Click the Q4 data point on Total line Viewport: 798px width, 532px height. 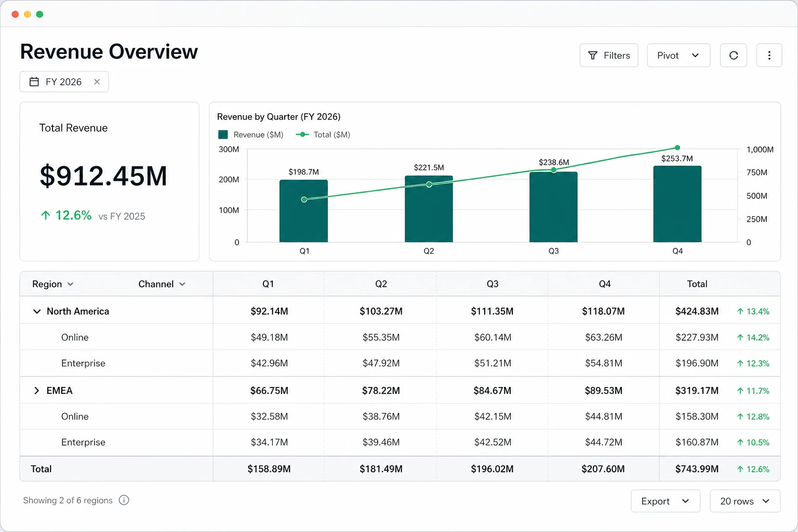pos(677,148)
